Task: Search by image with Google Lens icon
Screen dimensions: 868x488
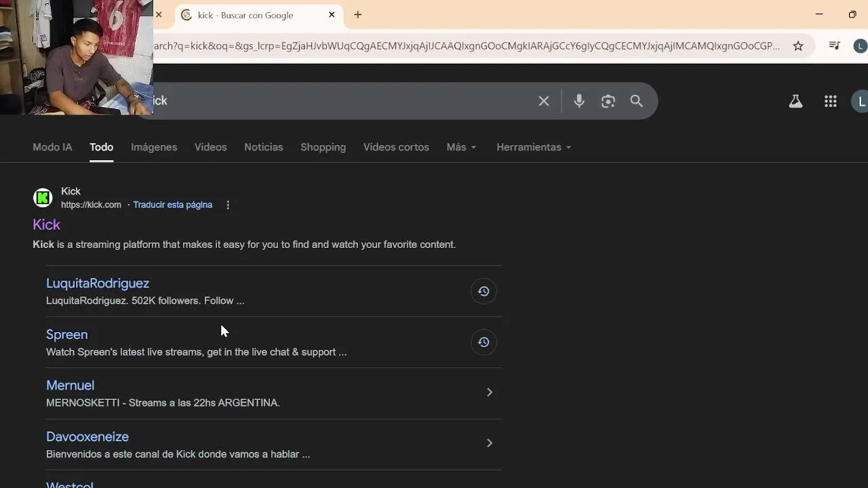Action: click(608, 101)
